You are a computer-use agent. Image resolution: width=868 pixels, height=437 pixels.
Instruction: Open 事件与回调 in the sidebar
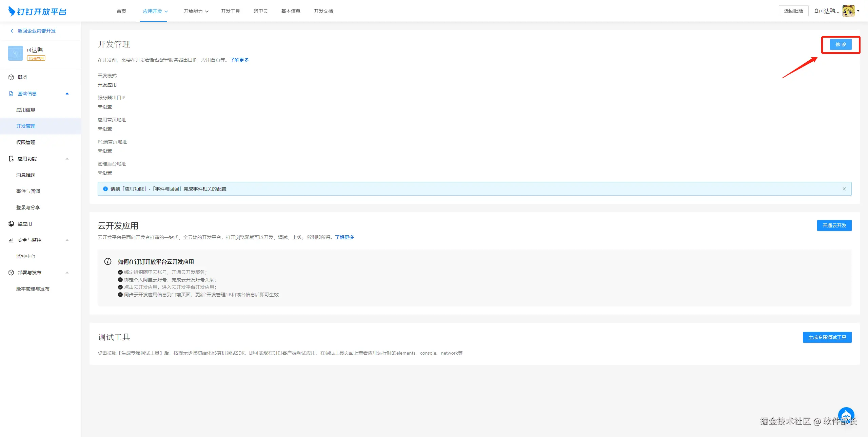(28, 191)
